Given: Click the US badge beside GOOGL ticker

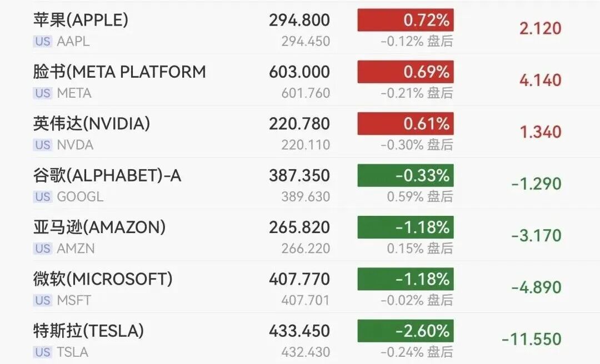Looking at the screenshot, I should coord(42,196).
